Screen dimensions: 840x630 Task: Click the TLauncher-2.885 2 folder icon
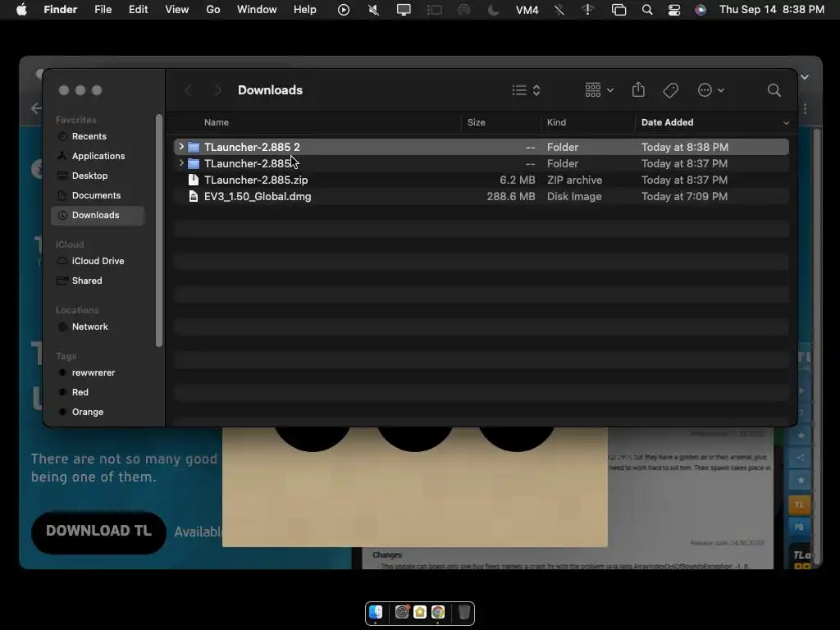(x=194, y=148)
